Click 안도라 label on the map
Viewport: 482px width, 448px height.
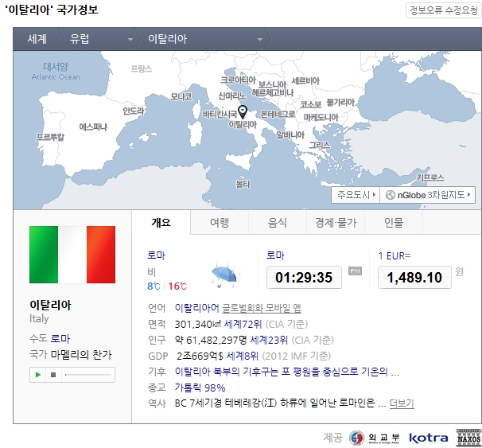point(134,111)
